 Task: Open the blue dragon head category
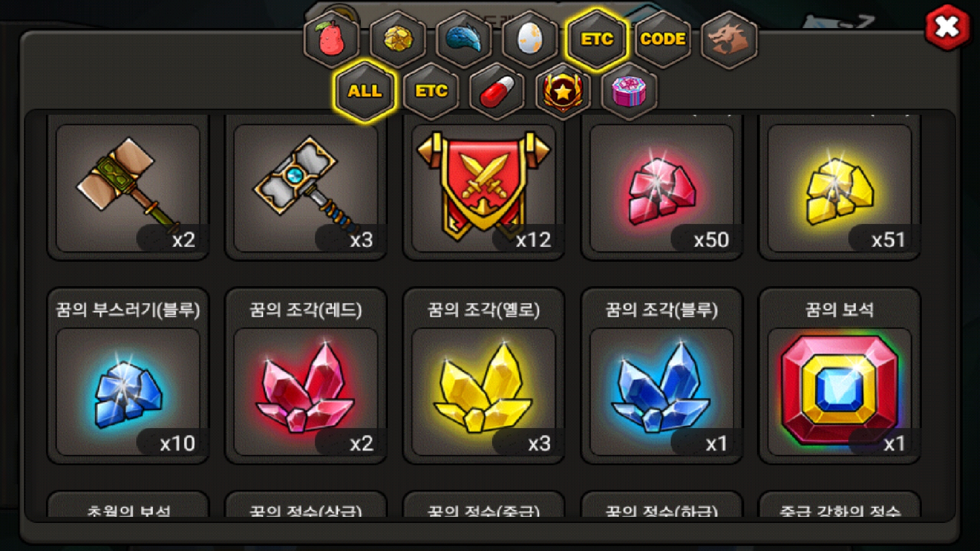(464, 39)
